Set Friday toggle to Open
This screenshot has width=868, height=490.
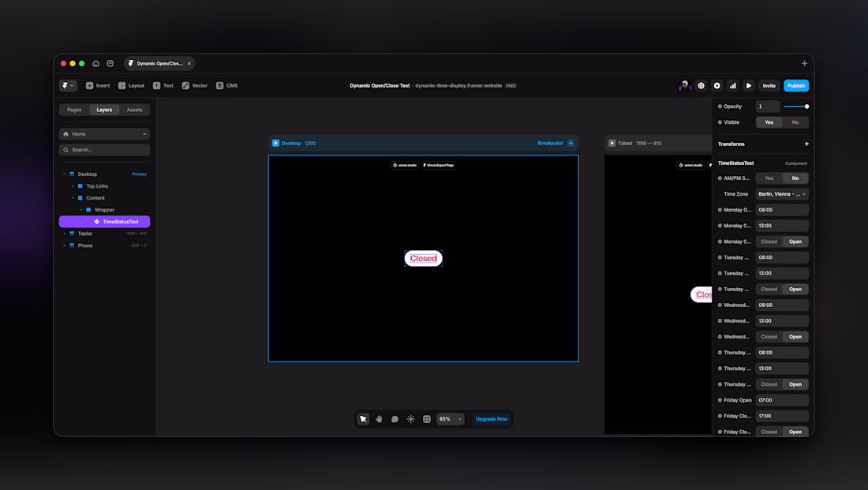coord(795,432)
